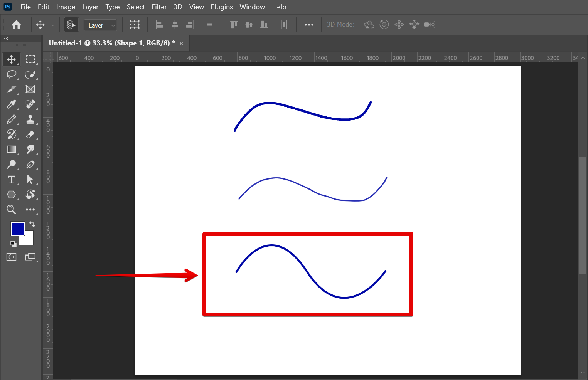Open the Move tool preset picker arrow
588x380 pixels.
pos(52,25)
